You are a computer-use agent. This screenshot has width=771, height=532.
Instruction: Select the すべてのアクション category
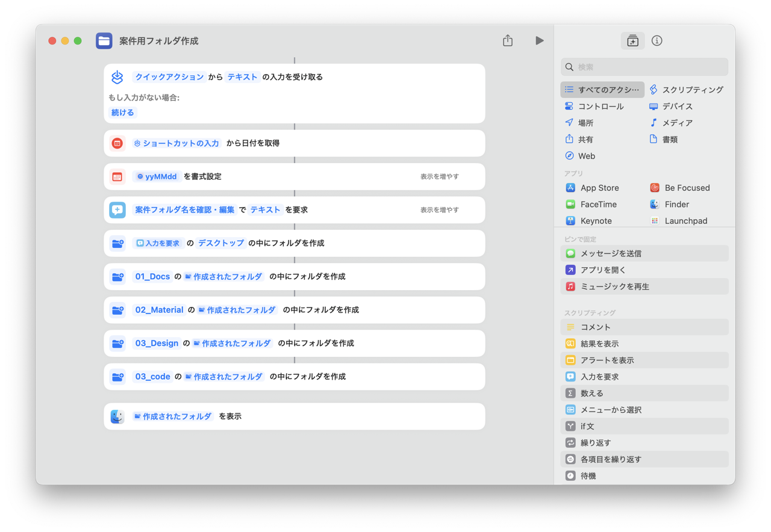pyautogui.click(x=602, y=90)
